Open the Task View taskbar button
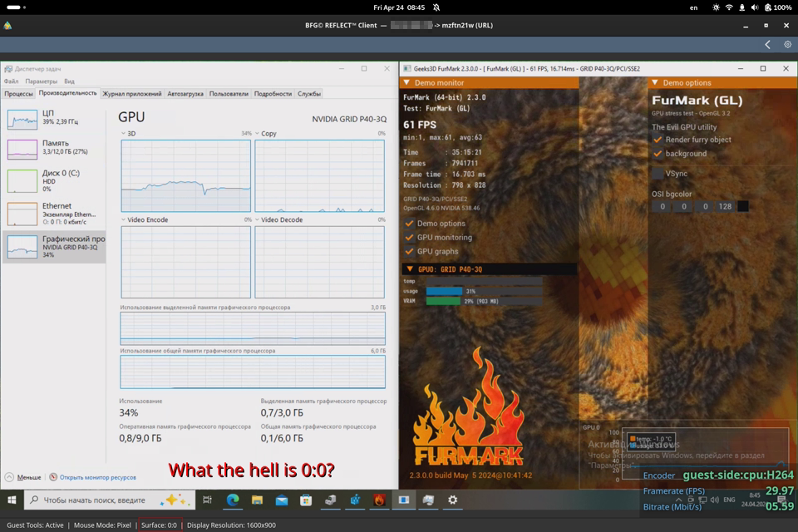The width and height of the screenshot is (798, 532). (x=208, y=500)
